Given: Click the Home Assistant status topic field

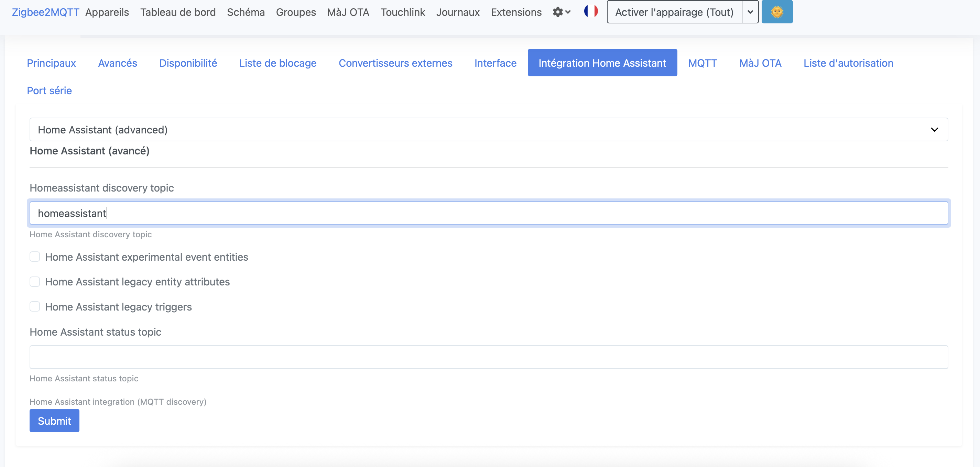Looking at the screenshot, I should pos(489,357).
